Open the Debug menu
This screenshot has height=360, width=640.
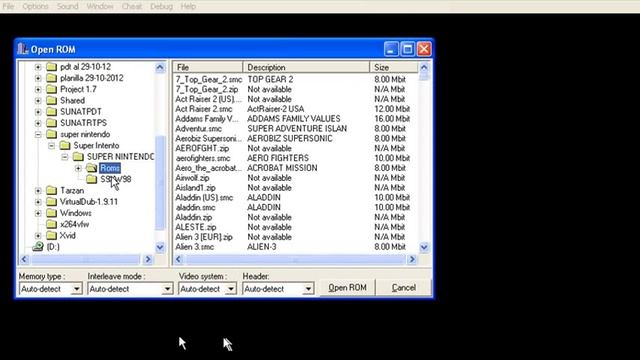161,6
